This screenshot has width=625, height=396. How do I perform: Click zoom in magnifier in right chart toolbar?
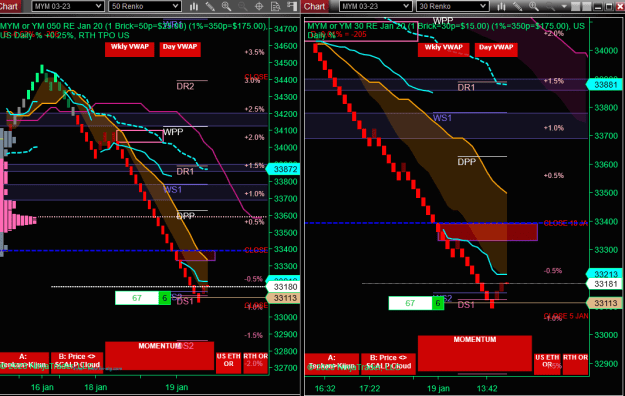click(534, 6)
